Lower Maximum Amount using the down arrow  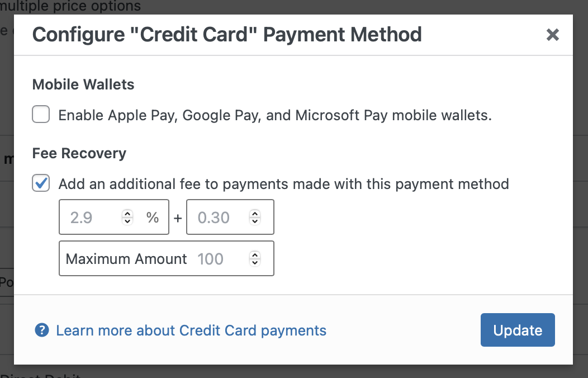click(x=255, y=262)
